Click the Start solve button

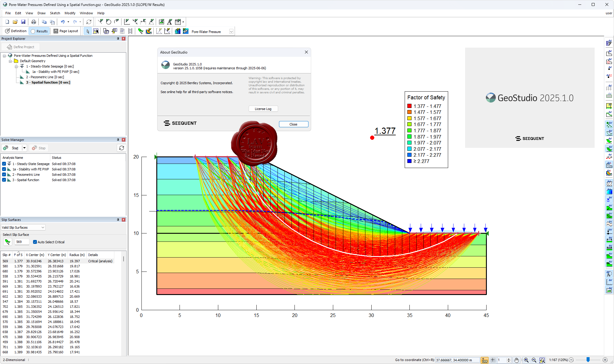coord(12,148)
